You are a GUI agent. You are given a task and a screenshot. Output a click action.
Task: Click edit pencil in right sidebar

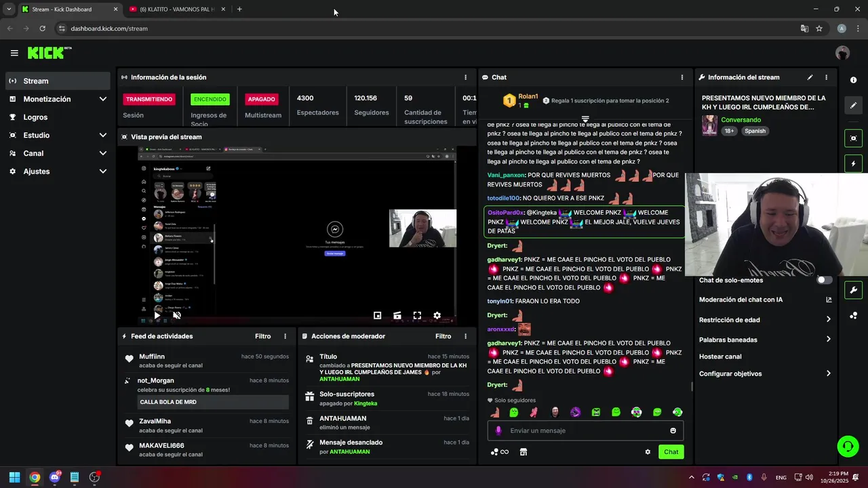click(x=853, y=106)
